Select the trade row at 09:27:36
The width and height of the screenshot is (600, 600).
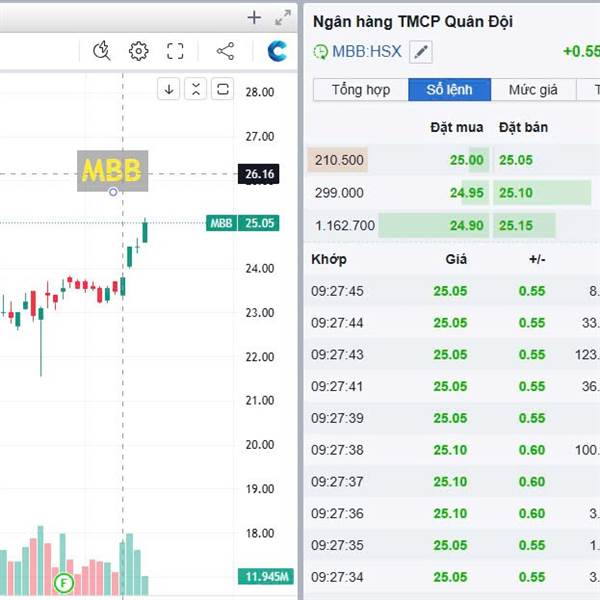coord(452,514)
